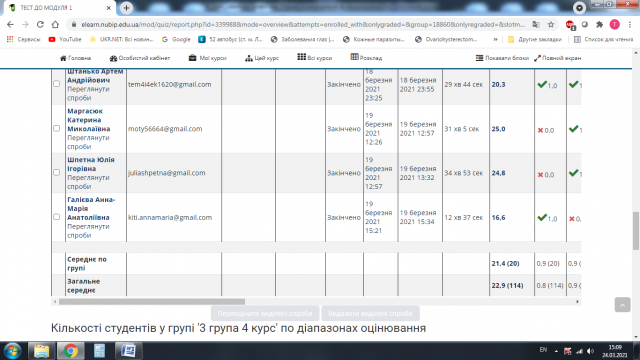Open the Сервисы apps bookmark
This screenshot has width=640, height=360.
23,39
